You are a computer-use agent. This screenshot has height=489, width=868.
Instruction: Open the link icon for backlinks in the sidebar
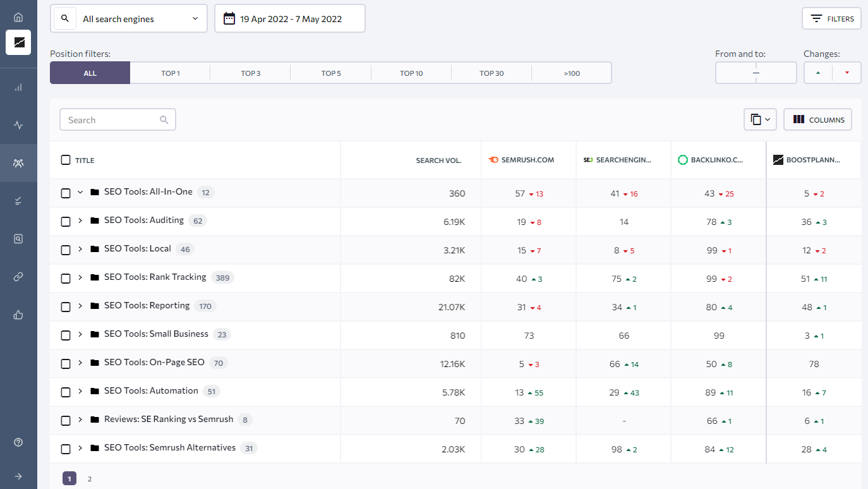(18, 277)
